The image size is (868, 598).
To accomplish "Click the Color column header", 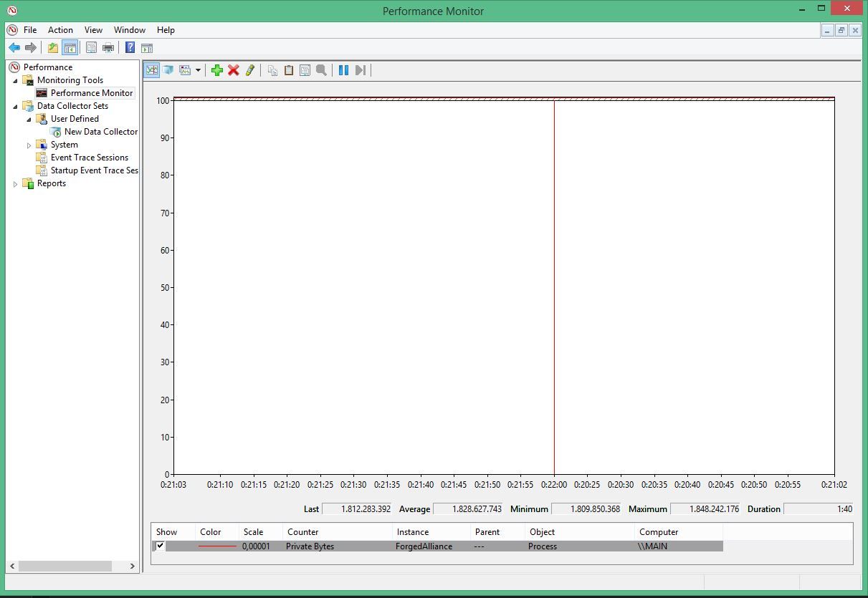I will tap(211, 532).
